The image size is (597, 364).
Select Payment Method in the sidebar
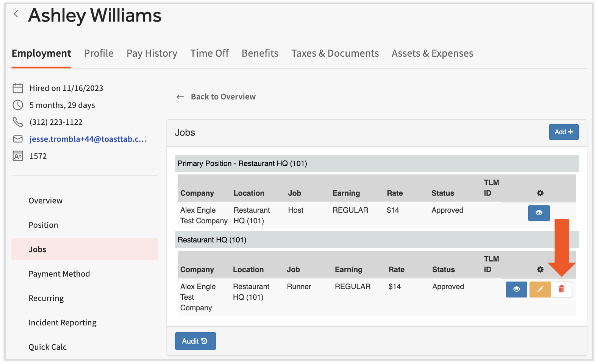(x=59, y=274)
